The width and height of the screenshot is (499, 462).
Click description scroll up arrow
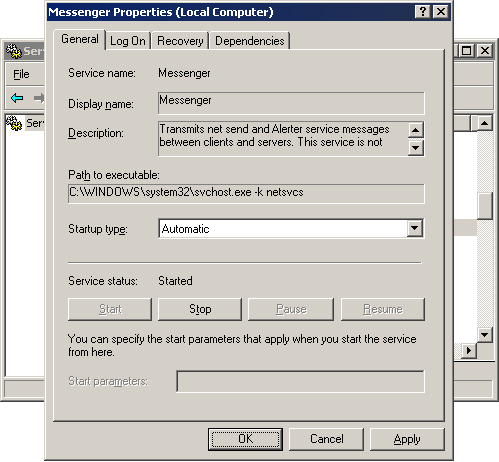point(415,130)
